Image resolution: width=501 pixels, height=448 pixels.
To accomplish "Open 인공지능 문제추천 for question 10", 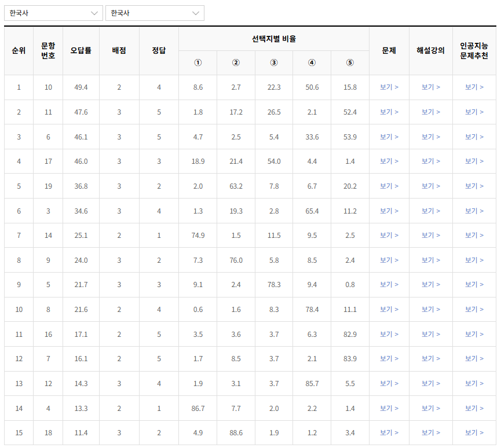I will (x=474, y=87).
